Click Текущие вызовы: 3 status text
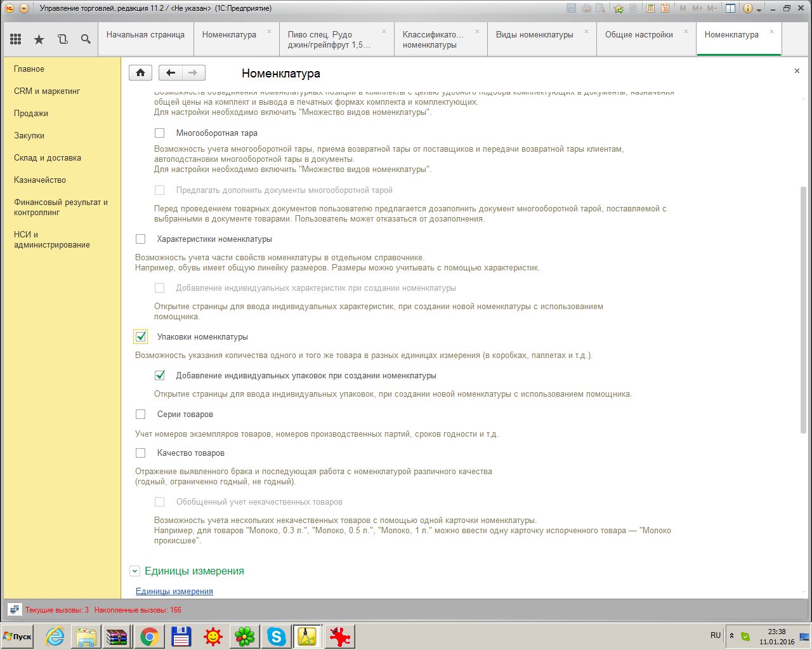The width and height of the screenshot is (812, 650). (57, 610)
